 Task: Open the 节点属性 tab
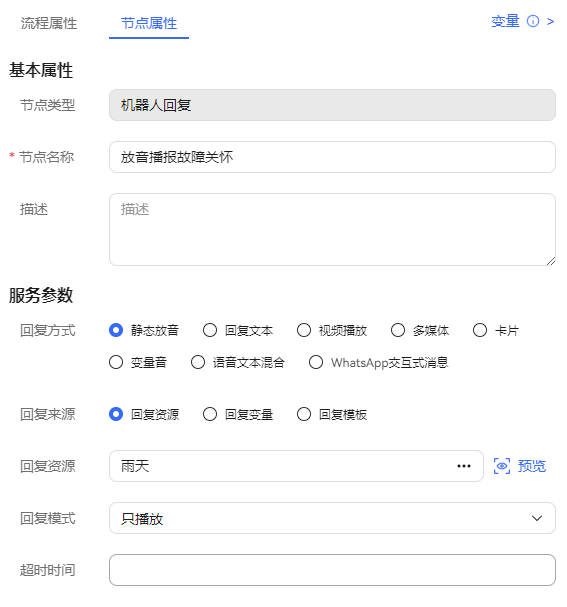(x=149, y=23)
